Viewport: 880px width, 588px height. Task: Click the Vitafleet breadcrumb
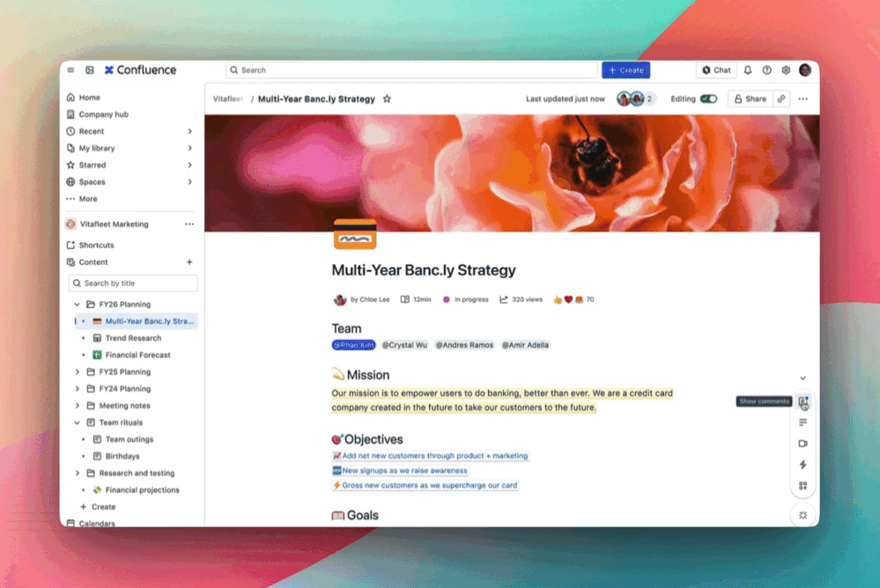[227, 99]
